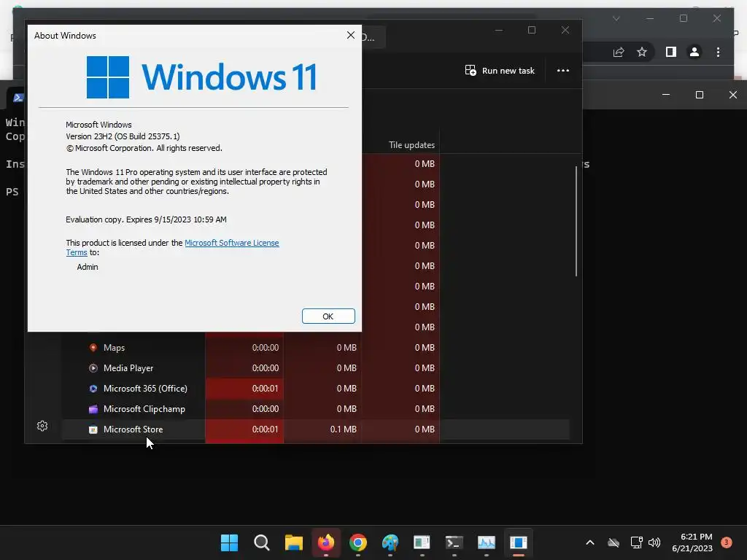
Task: Click the Chrome share page icon
Action: tap(619, 52)
